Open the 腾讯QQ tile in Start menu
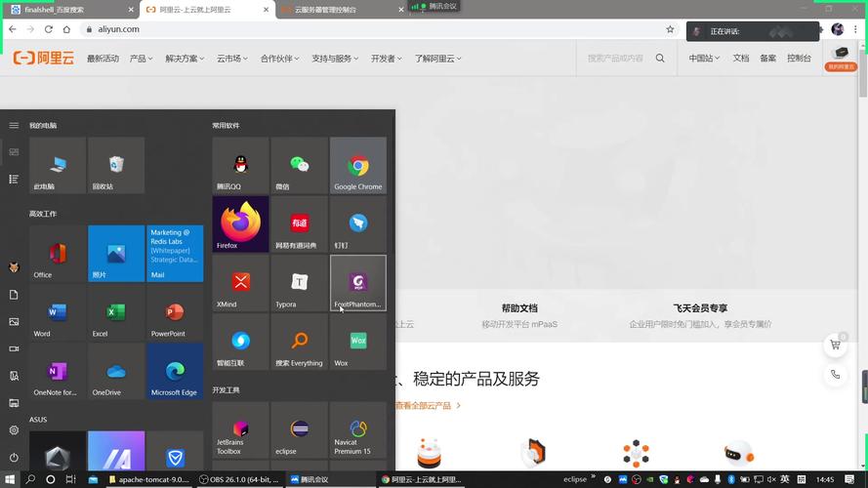 [241, 166]
